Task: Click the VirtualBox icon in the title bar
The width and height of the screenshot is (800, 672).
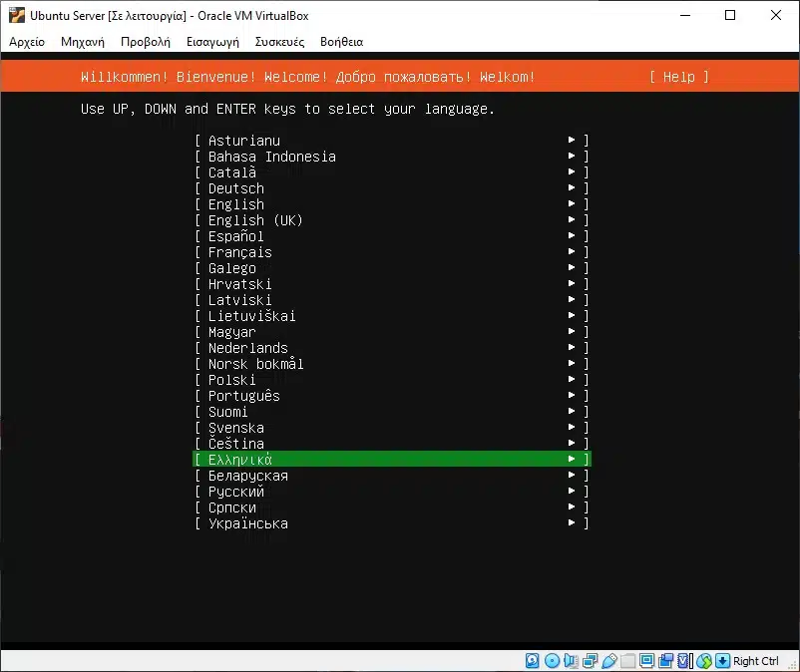Action: pyautogui.click(x=17, y=15)
